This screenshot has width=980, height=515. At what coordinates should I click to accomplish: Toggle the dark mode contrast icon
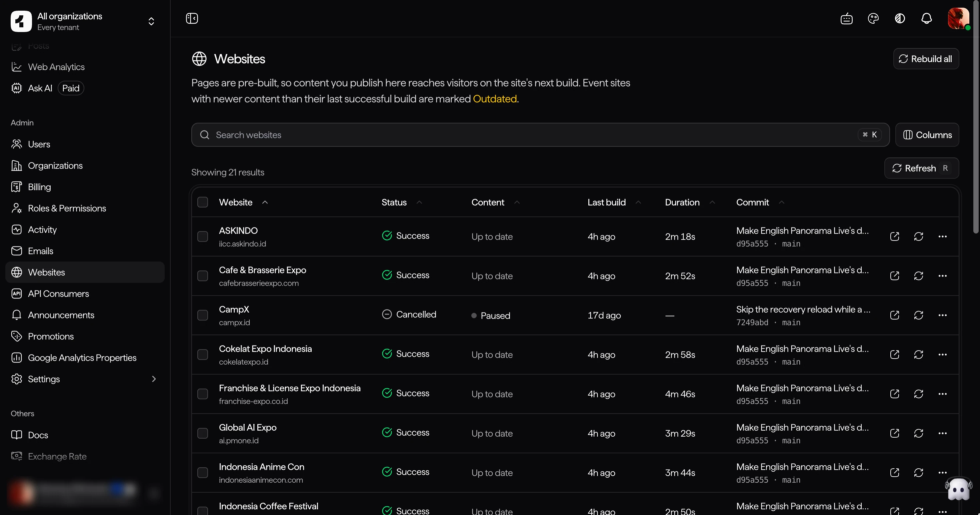coord(900,18)
